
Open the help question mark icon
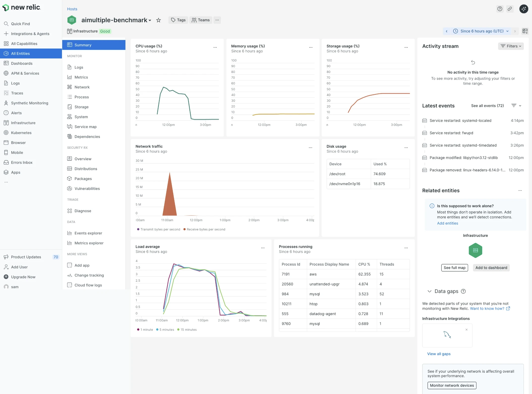[x=500, y=9]
